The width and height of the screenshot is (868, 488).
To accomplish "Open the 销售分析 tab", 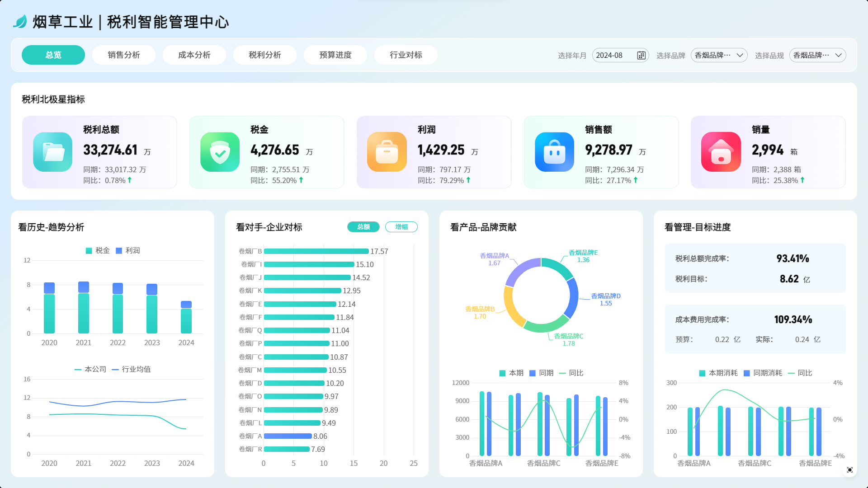I will pos(124,55).
